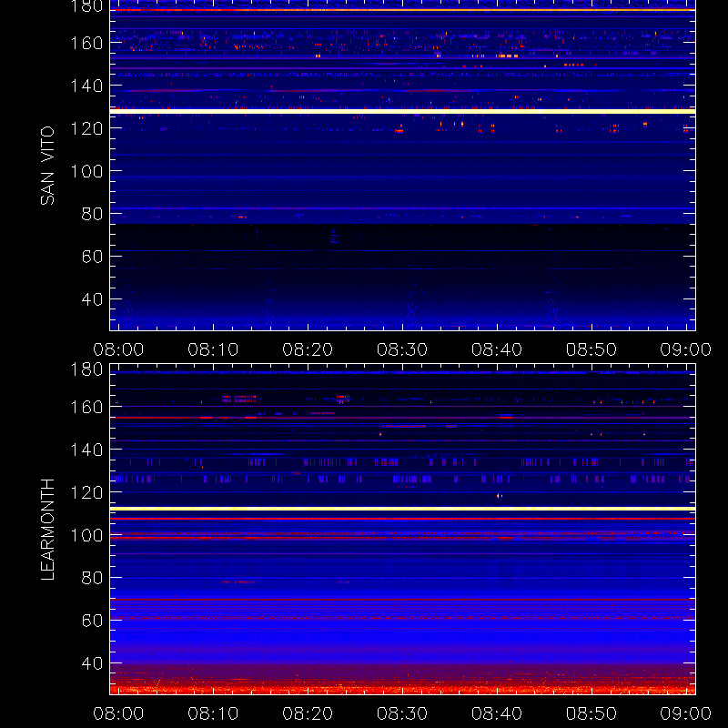The height and width of the screenshot is (728, 728).
Task: Click the 09:00 time label under LEARMONTH plot
Action: point(686,713)
